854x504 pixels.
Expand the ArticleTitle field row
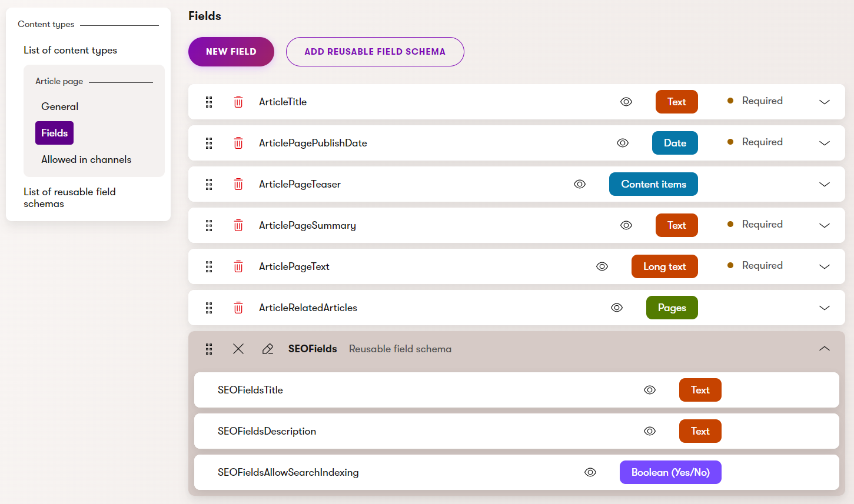coord(825,102)
